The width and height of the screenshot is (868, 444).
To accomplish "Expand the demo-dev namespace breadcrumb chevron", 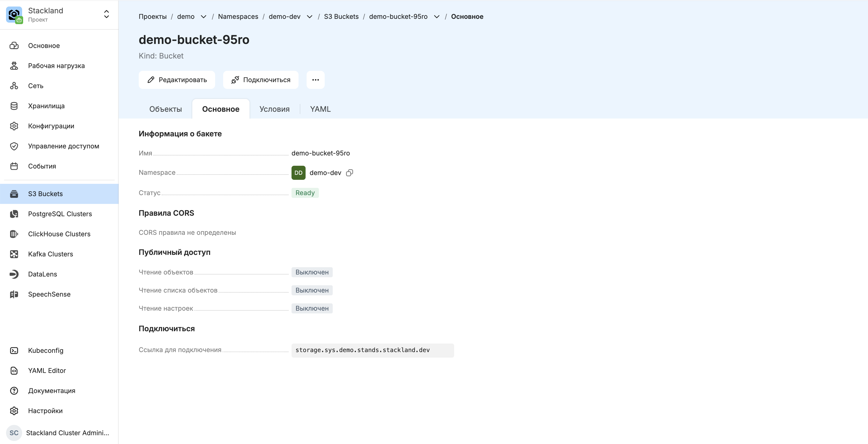I will pos(309,17).
